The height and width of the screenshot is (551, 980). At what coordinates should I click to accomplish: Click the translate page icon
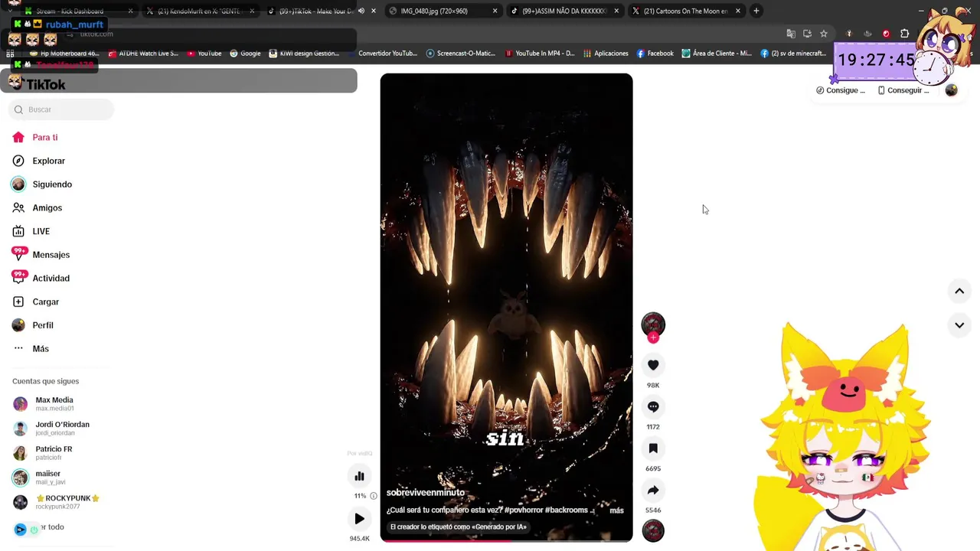click(791, 34)
